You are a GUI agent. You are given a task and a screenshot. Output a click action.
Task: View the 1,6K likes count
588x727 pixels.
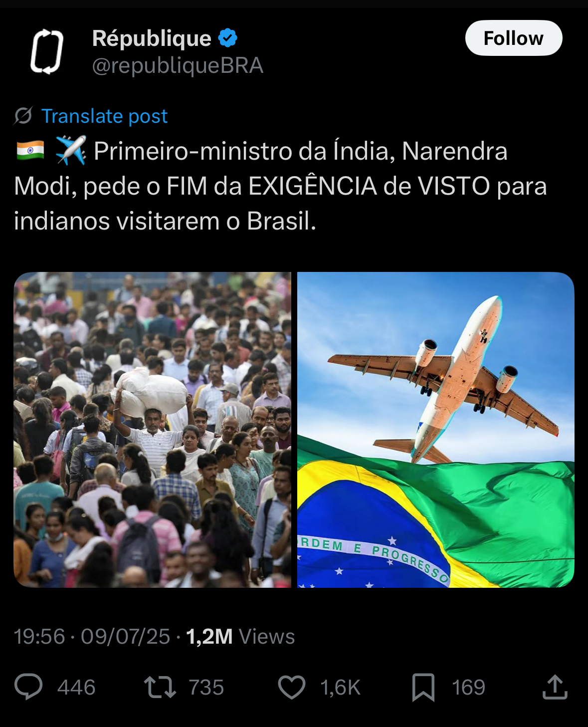pos(340,687)
